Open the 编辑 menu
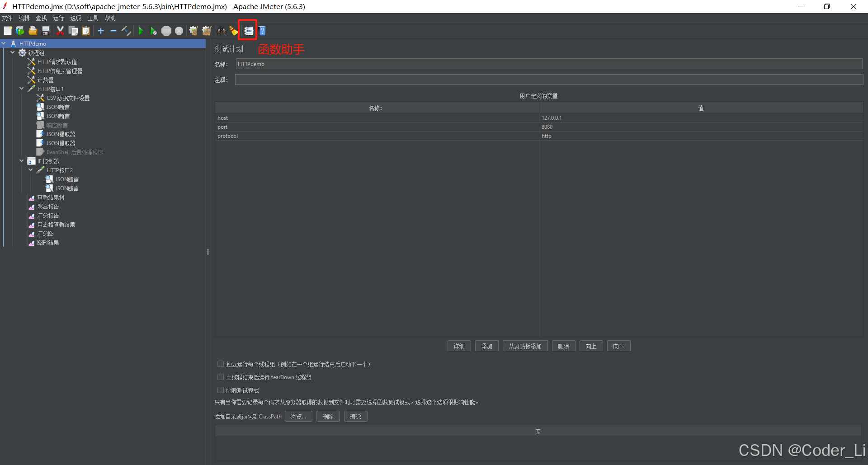The height and width of the screenshot is (465, 868). point(24,18)
